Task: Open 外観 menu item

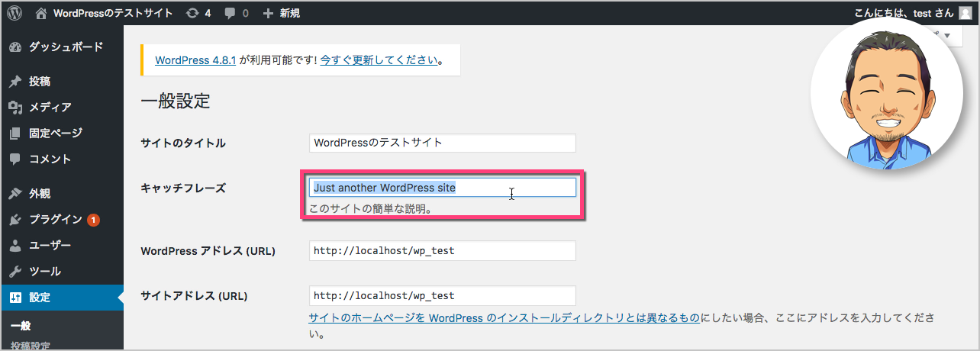Action: point(40,194)
